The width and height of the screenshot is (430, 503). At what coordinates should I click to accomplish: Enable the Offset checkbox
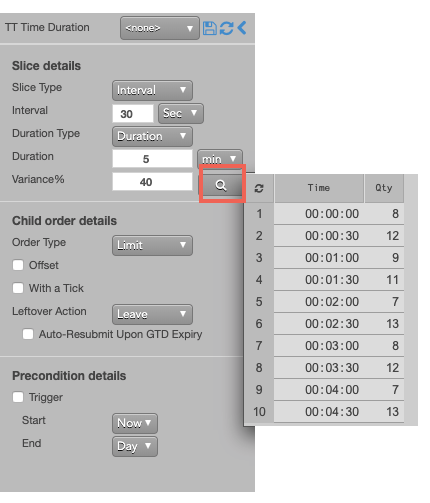18,265
